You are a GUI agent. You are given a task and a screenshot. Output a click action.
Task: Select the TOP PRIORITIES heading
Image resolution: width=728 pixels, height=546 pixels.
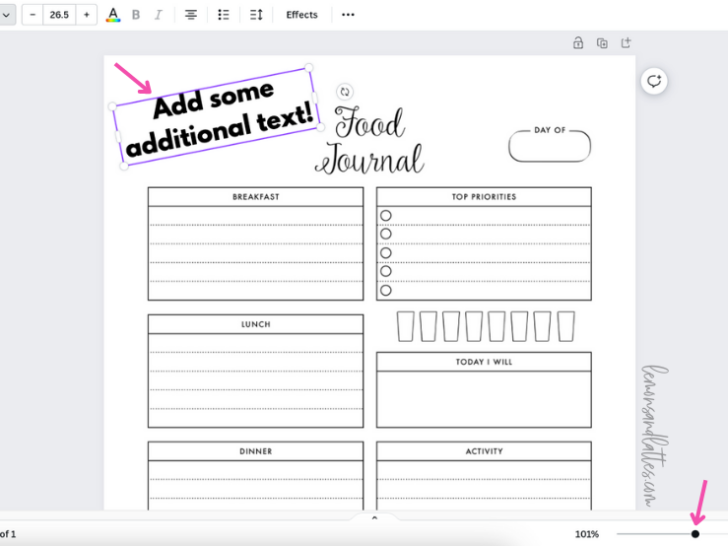[x=484, y=197]
